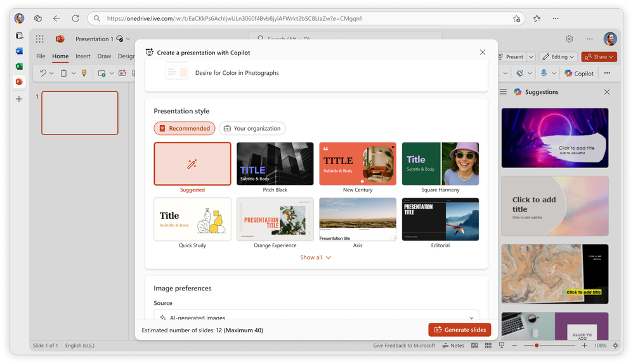This screenshot has height=364, width=633.
Task: Close the Suggestions pane
Action: [607, 92]
